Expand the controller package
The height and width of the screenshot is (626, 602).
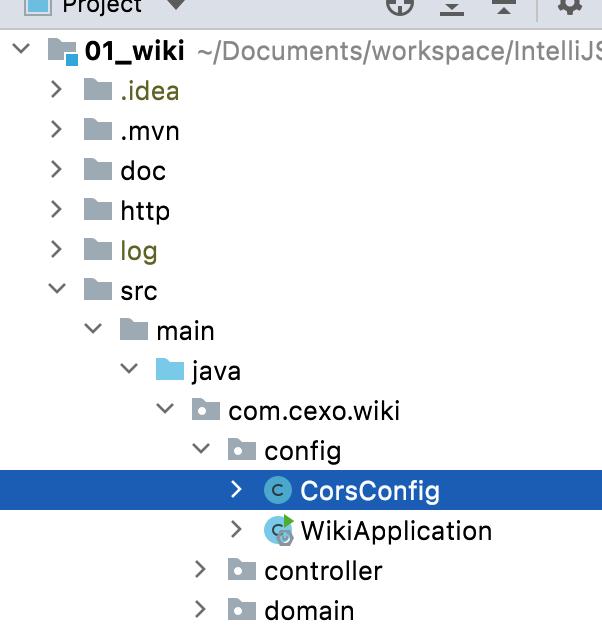tap(200, 569)
